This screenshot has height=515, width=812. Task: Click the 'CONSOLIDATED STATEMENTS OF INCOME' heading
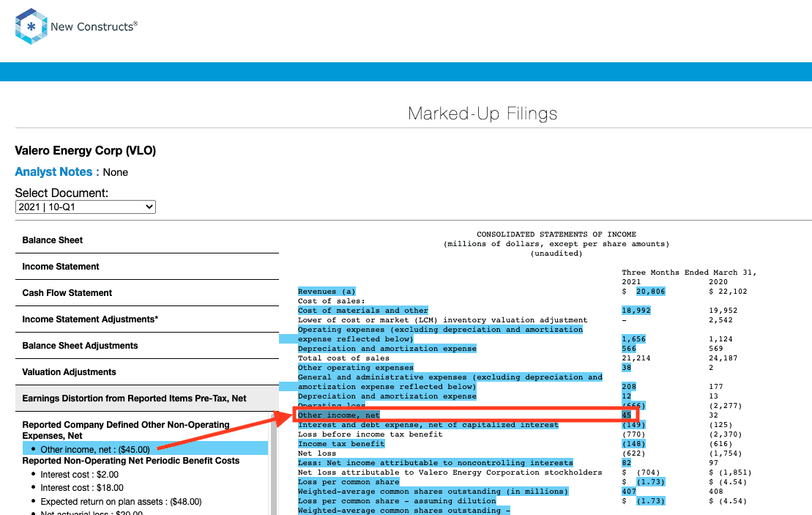556,234
